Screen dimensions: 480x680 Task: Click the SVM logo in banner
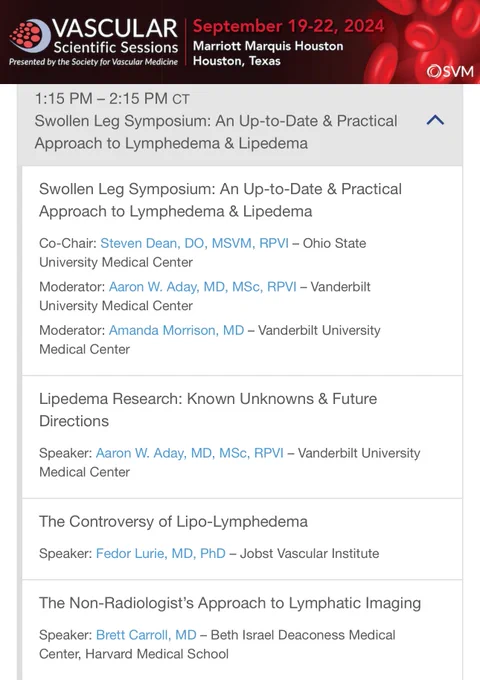450,71
